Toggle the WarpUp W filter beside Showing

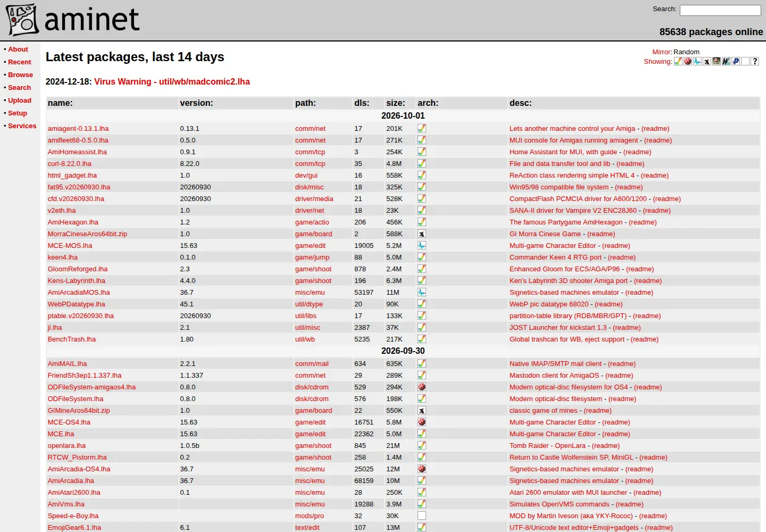pyautogui.click(x=726, y=61)
